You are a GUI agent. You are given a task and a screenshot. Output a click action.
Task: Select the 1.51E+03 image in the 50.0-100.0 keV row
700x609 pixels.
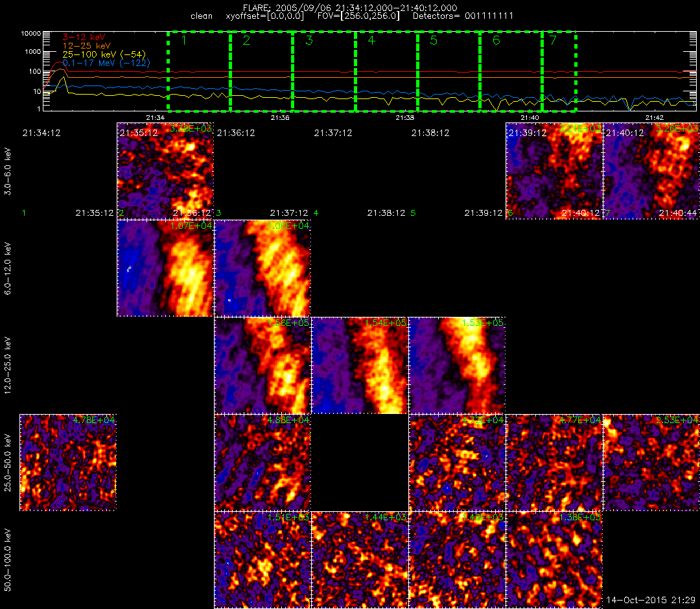[262, 560]
